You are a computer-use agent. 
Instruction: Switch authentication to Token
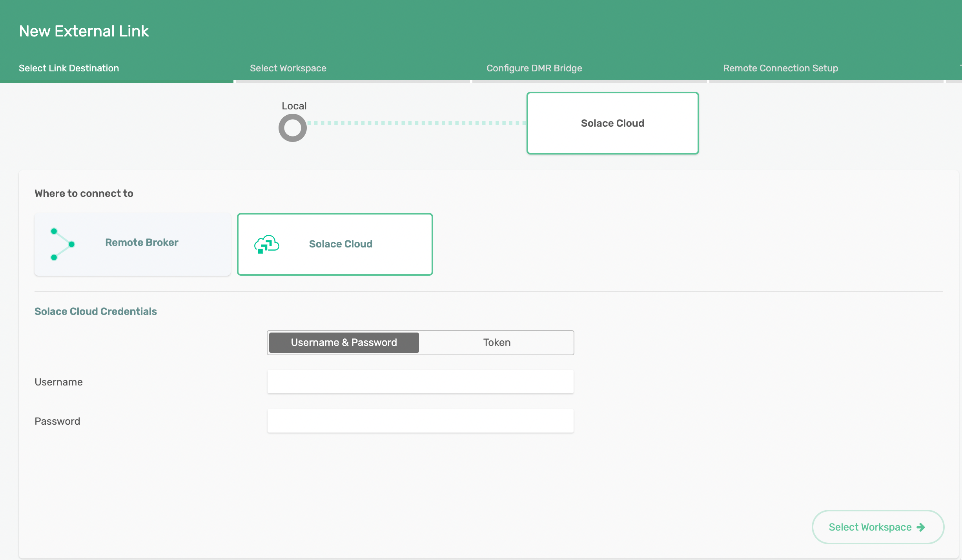pyautogui.click(x=496, y=342)
